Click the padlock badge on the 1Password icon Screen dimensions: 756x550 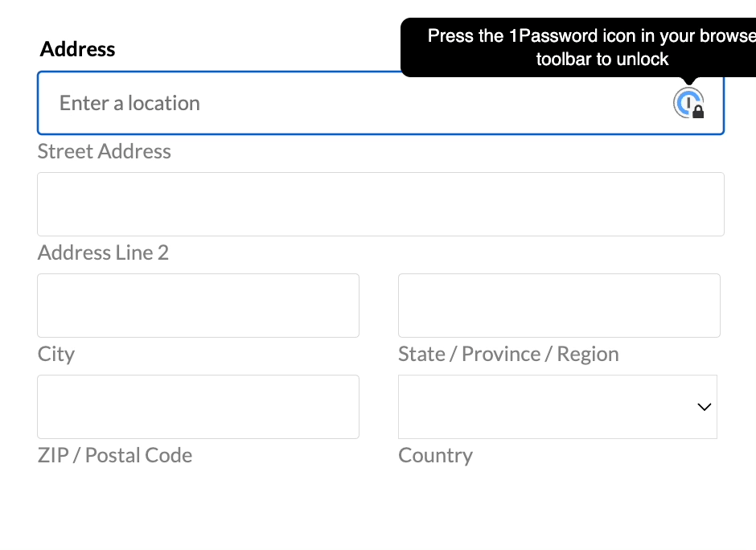pyautogui.click(x=697, y=112)
